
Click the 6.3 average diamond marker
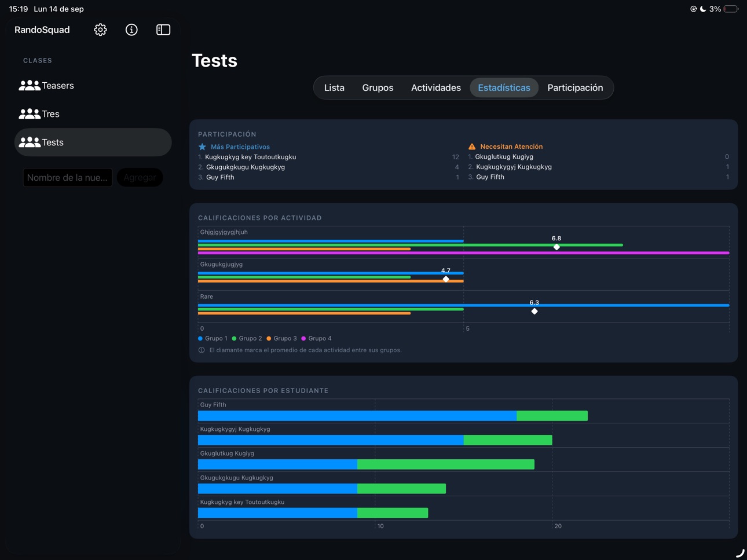point(534,312)
